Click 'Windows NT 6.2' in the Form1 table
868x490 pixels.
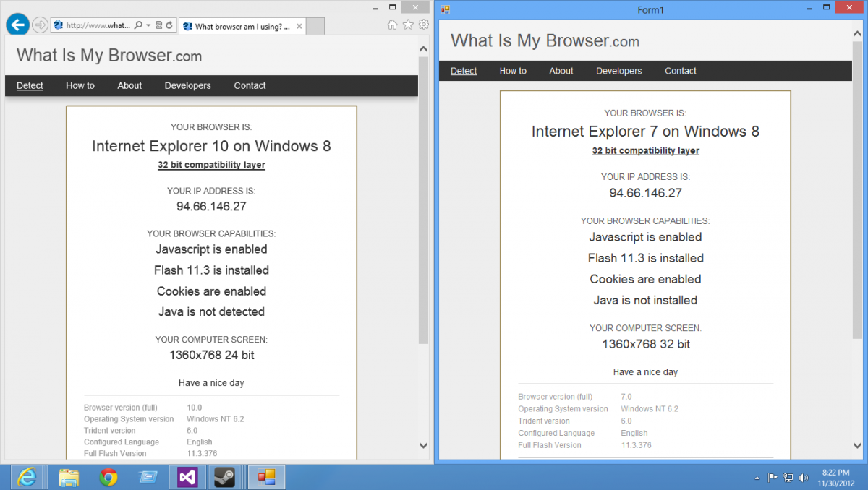(650, 409)
